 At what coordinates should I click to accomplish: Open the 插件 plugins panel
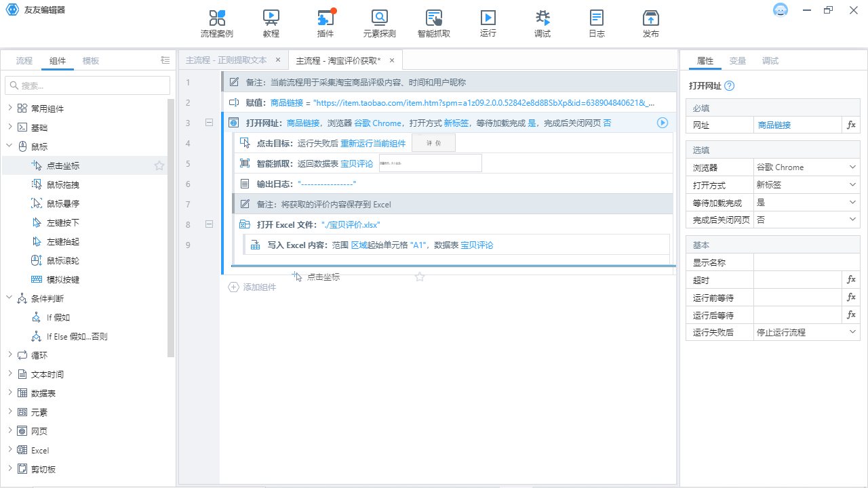325,22
